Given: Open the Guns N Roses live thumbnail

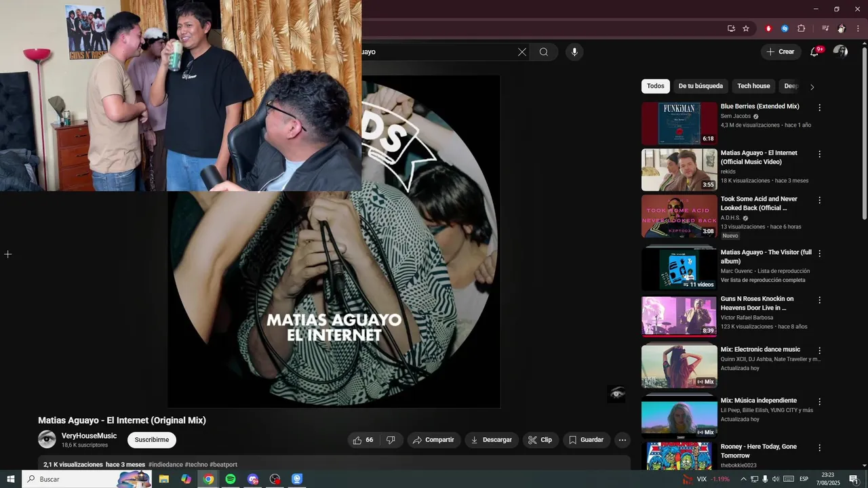Looking at the screenshot, I should point(679,316).
